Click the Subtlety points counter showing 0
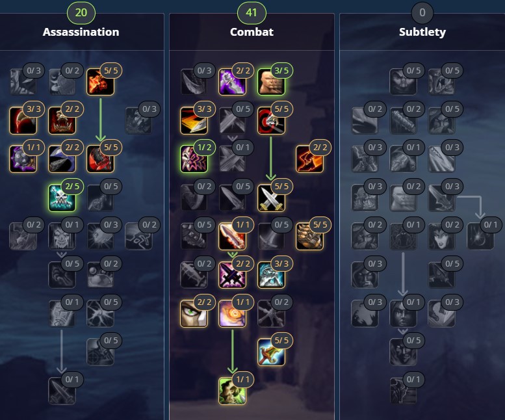 422,13
